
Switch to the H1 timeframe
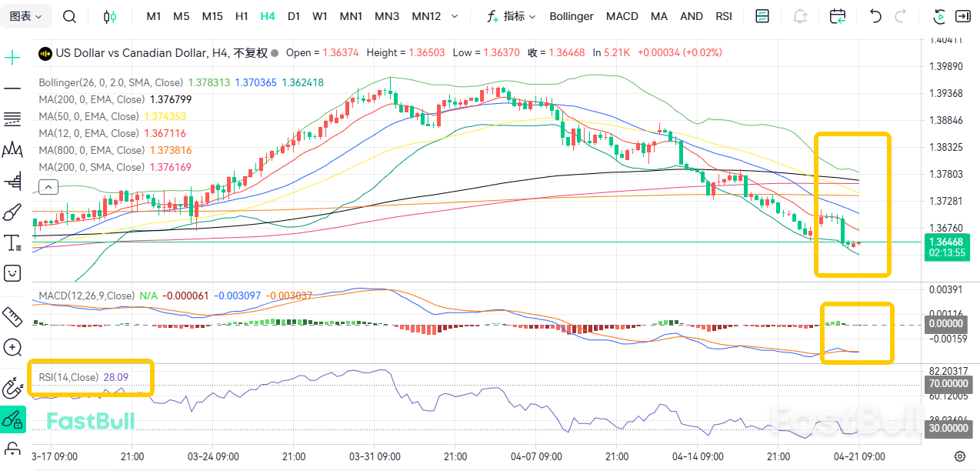point(242,15)
